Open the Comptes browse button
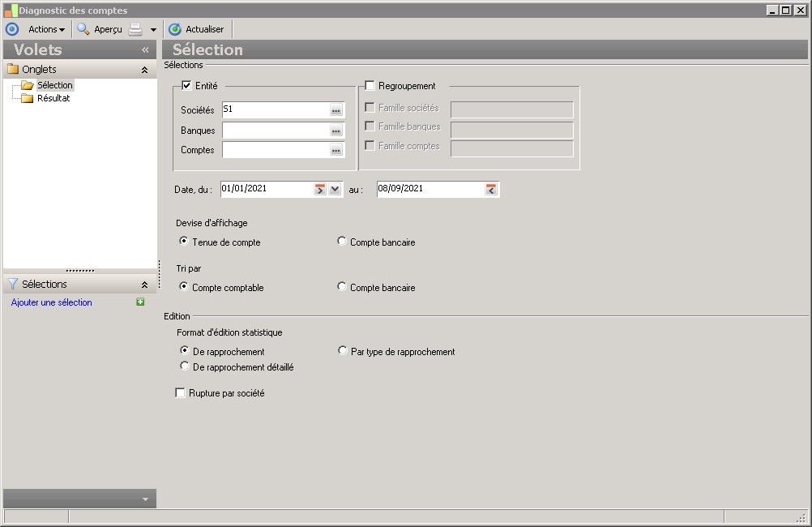Screen dimensions: 812x527 coord(336,150)
